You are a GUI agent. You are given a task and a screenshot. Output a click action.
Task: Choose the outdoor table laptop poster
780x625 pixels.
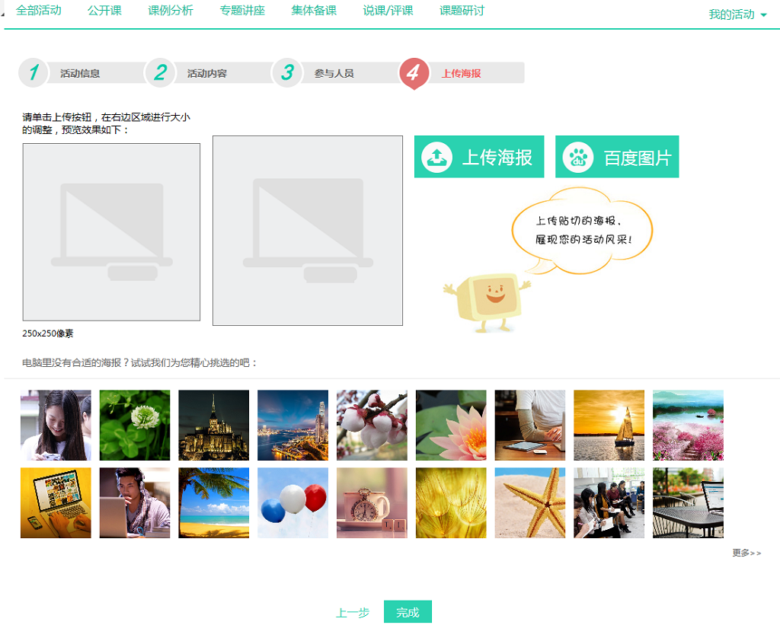click(688, 503)
